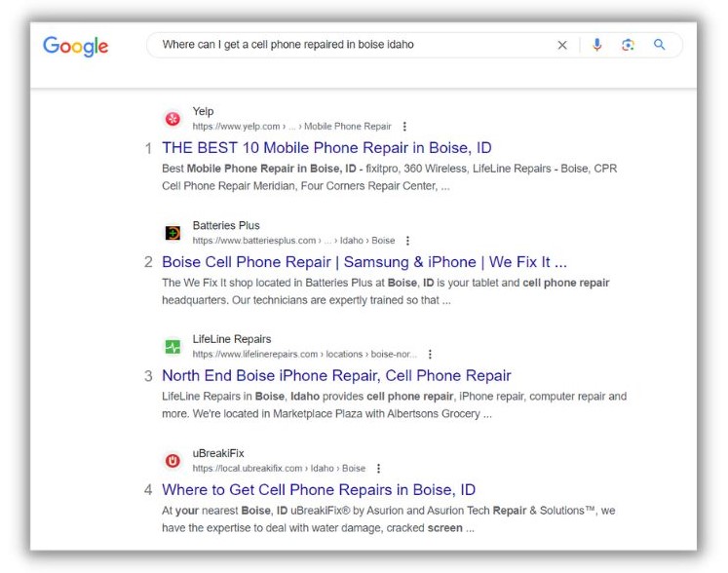Open Google Lens image search icon
This screenshot has width=728, height=573.
[628, 45]
